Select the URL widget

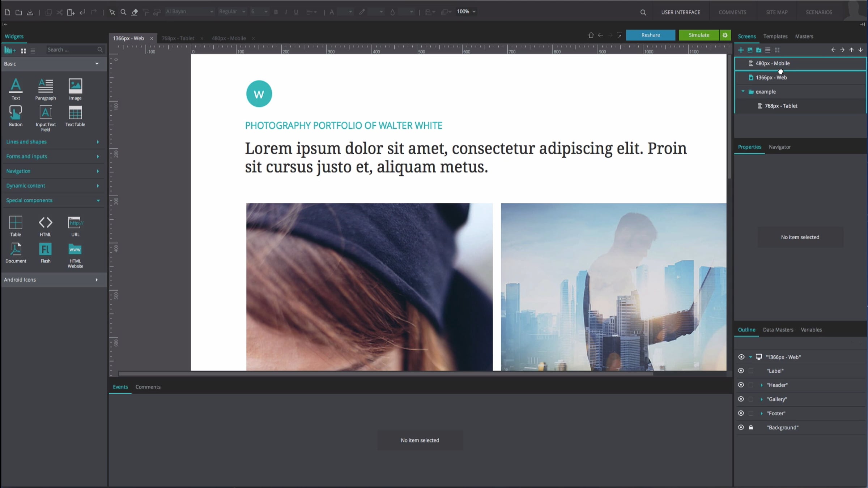pos(75,226)
